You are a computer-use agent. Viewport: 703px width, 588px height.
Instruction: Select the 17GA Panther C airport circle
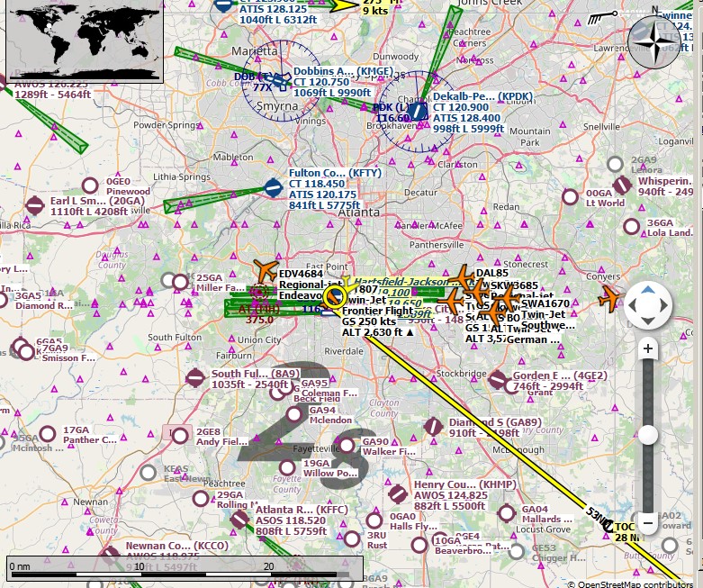click(48, 434)
